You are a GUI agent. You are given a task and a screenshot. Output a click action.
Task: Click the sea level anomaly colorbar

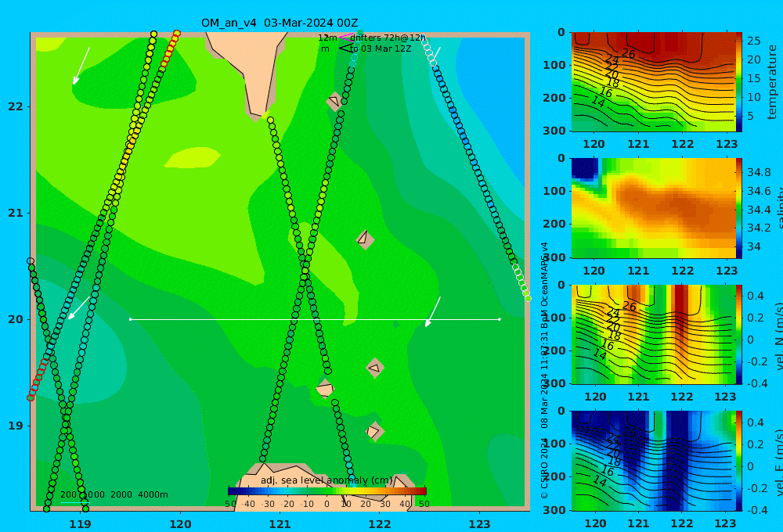click(x=327, y=491)
